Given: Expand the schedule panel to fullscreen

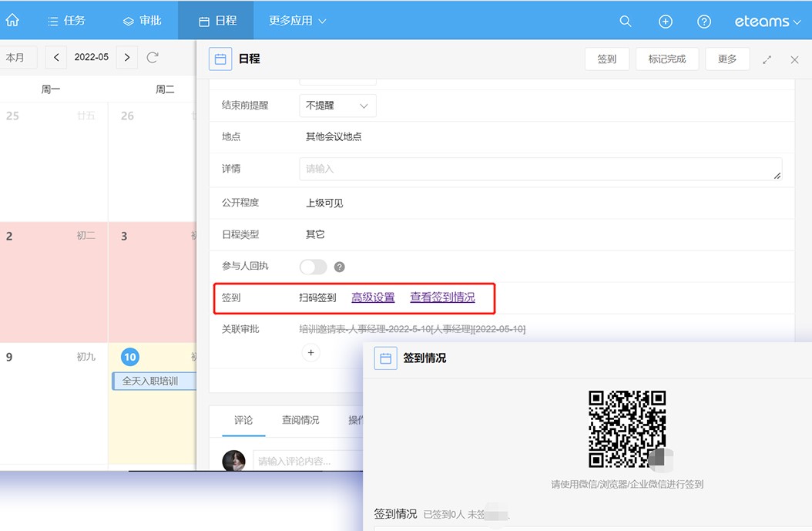Looking at the screenshot, I should pyautogui.click(x=767, y=59).
